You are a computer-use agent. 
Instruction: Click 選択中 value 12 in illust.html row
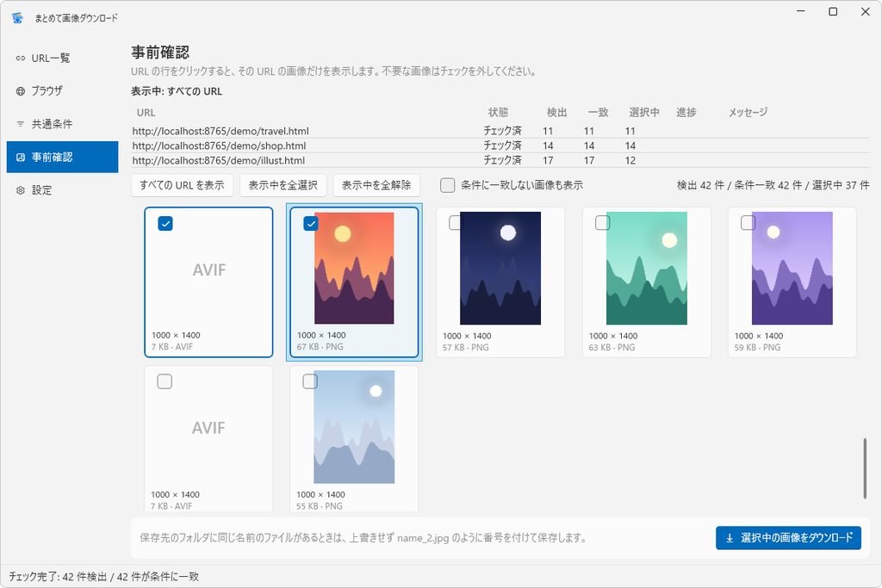(630, 160)
